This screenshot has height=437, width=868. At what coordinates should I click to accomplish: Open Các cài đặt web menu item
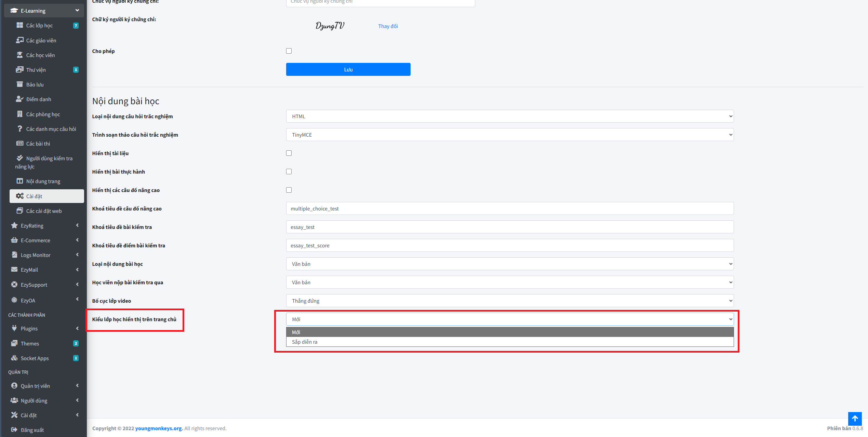point(44,211)
